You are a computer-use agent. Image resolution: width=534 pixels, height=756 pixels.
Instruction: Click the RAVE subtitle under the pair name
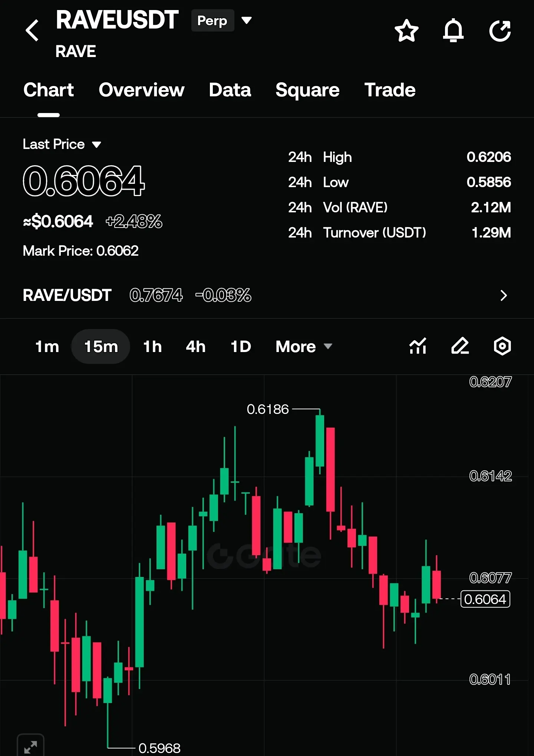click(76, 52)
